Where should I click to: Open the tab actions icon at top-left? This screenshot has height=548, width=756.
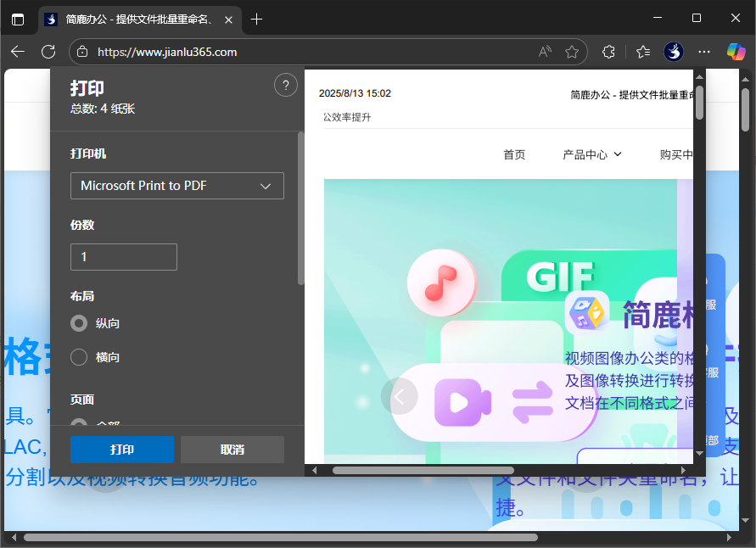[18, 18]
